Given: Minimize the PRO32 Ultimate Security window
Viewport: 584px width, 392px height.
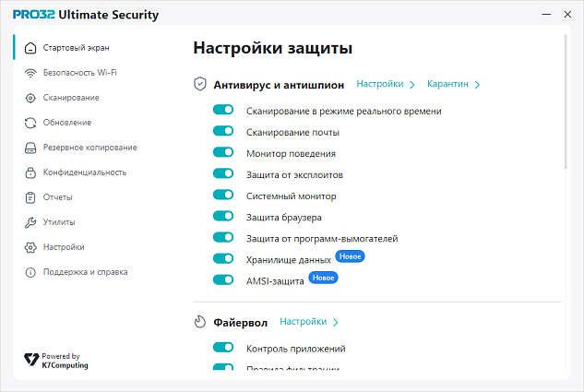Looking at the screenshot, I should coord(546,15).
